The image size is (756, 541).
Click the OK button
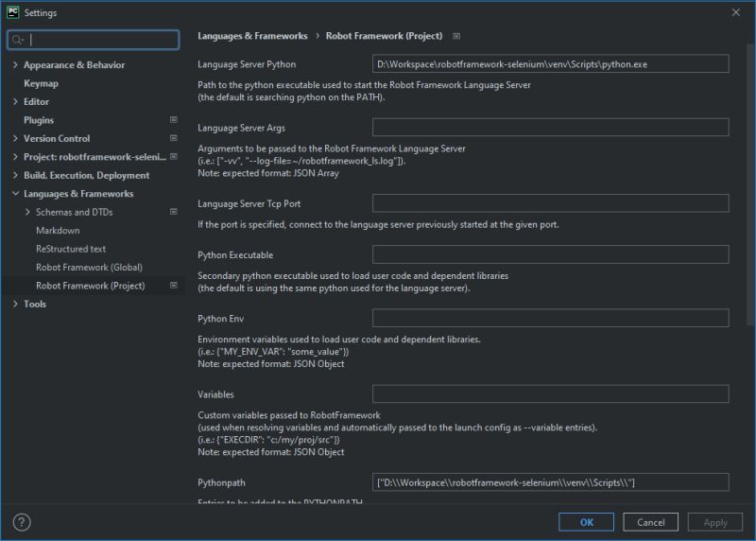point(586,522)
